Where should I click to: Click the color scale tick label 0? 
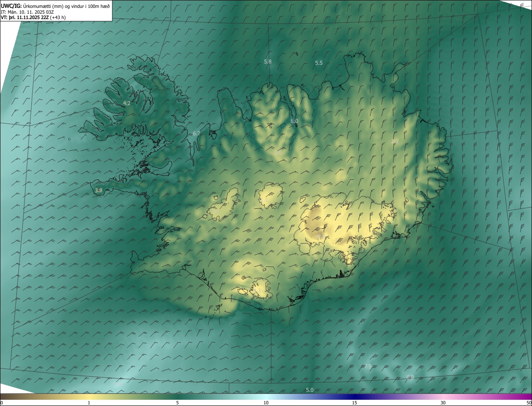[x=2, y=403]
